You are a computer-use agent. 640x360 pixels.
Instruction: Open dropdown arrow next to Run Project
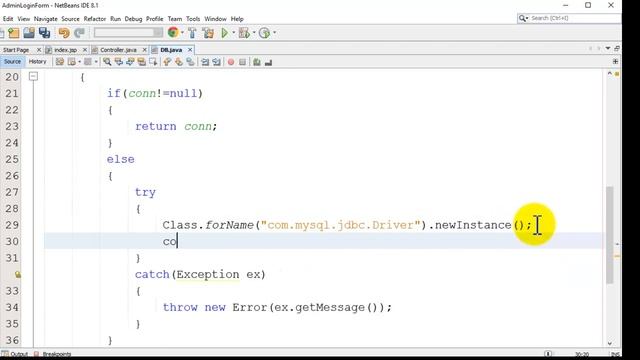pyautogui.click(x=234, y=33)
